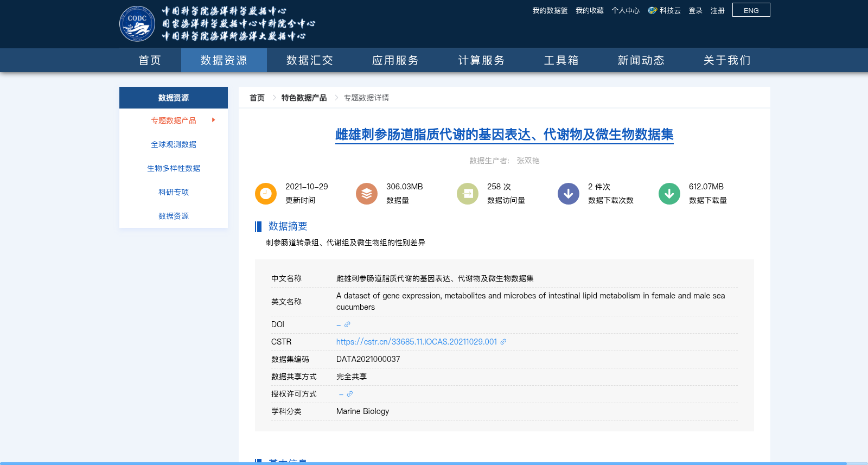Click the 612.07MB download volume value

(x=706, y=187)
